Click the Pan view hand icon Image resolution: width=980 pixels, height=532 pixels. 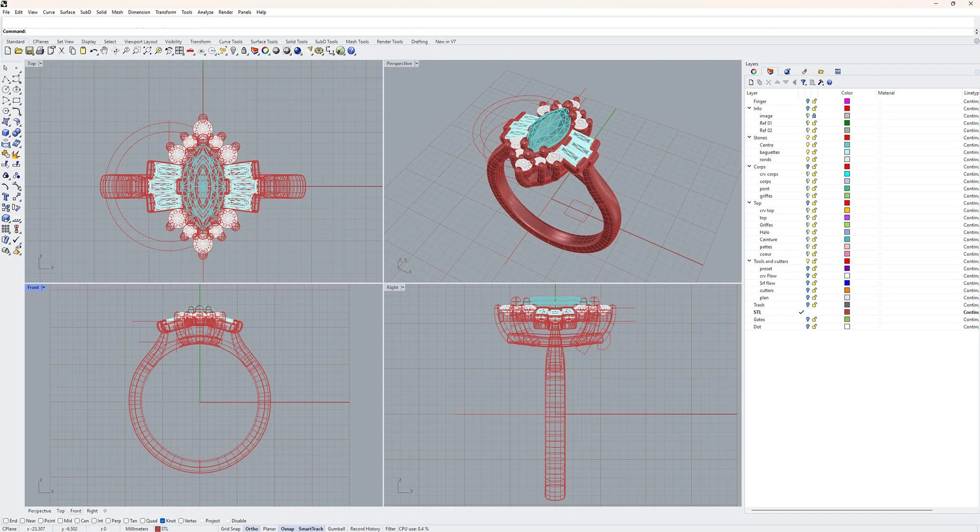104,51
